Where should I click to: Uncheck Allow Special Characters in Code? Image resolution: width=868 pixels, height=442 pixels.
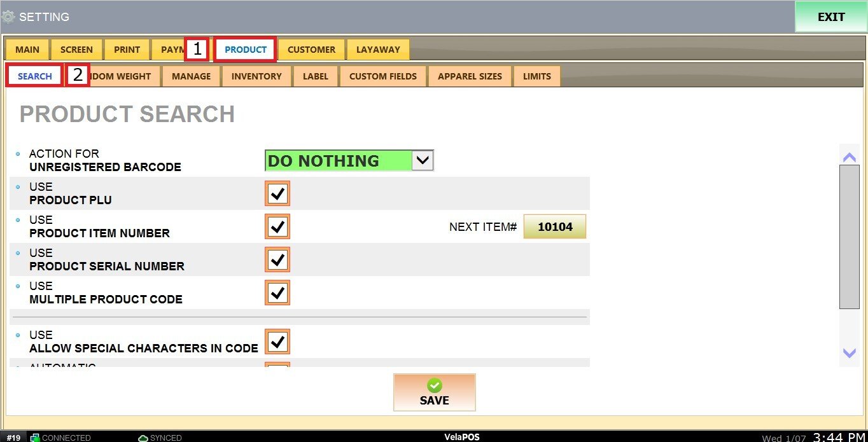pos(277,342)
